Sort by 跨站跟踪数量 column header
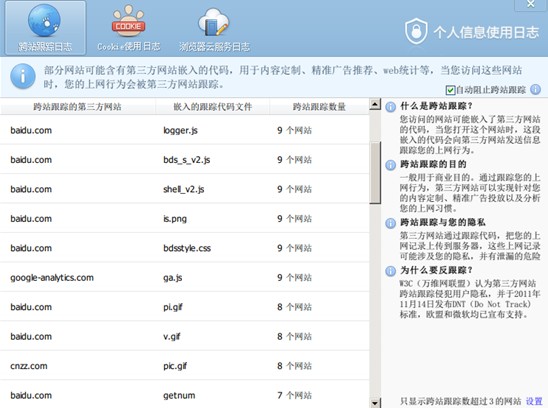 point(319,107)
